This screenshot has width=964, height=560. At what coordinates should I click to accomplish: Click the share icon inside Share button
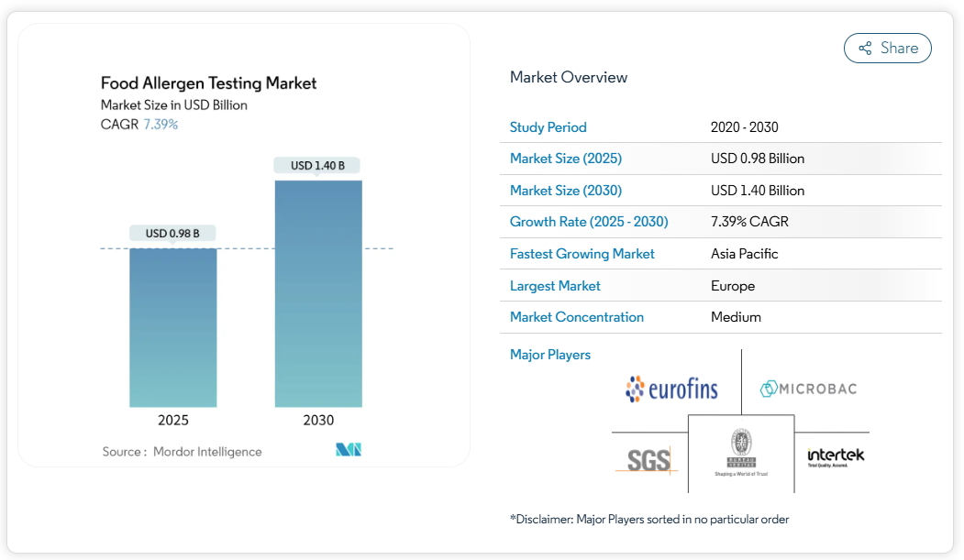tap(864, 49)
